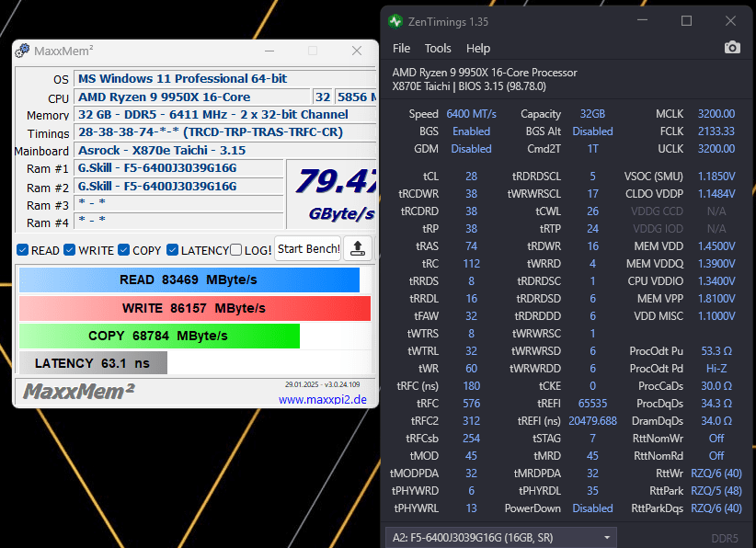Viewport: 756px width, 548px height.
Task: Click the CLDO VDDP value 1.1484V
Action: click(x=716, y=194)
